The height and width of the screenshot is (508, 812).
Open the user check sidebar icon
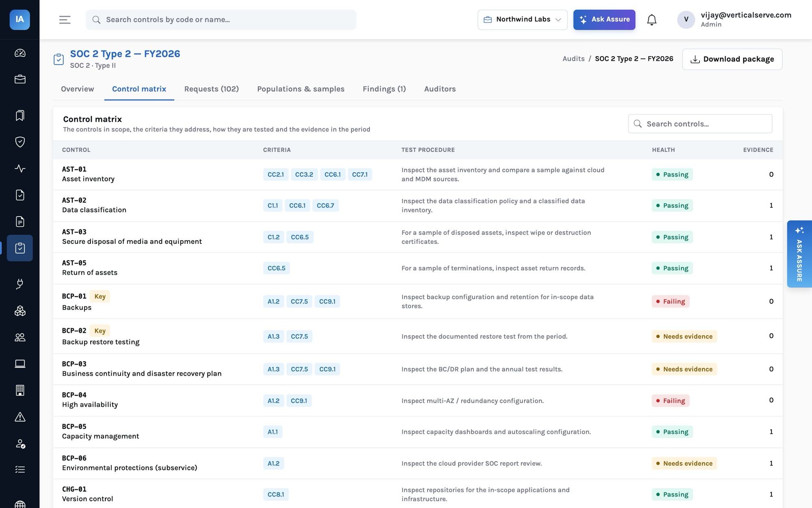pos(20,443)
